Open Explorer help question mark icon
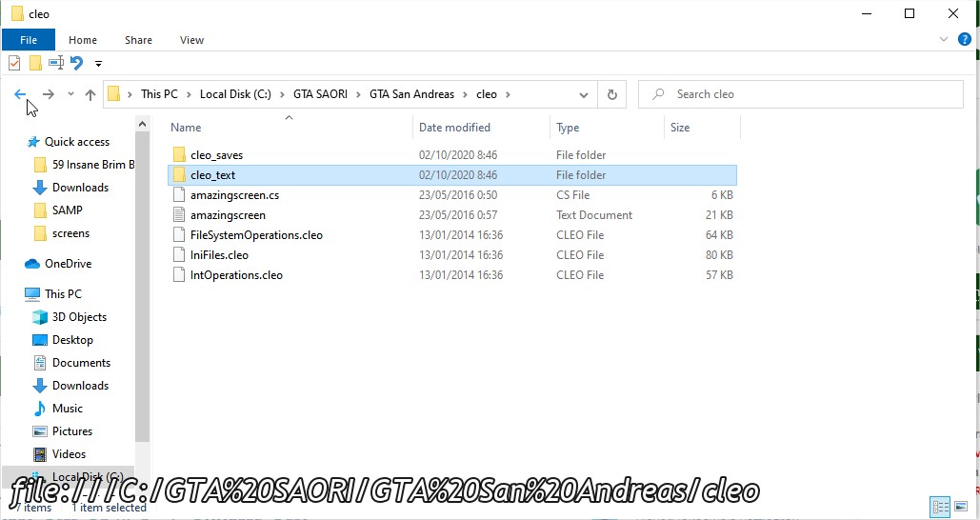Screen dimensions: 980x520 point(965,39)
